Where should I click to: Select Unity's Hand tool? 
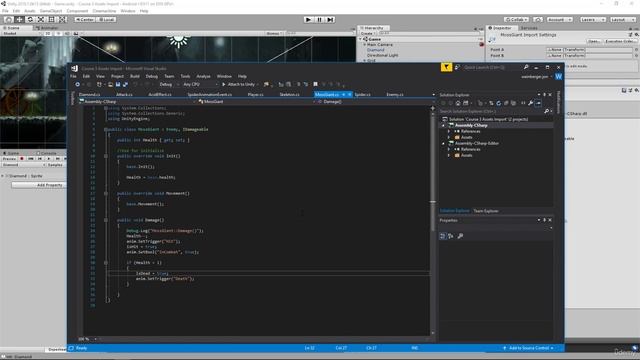point(9,20)
